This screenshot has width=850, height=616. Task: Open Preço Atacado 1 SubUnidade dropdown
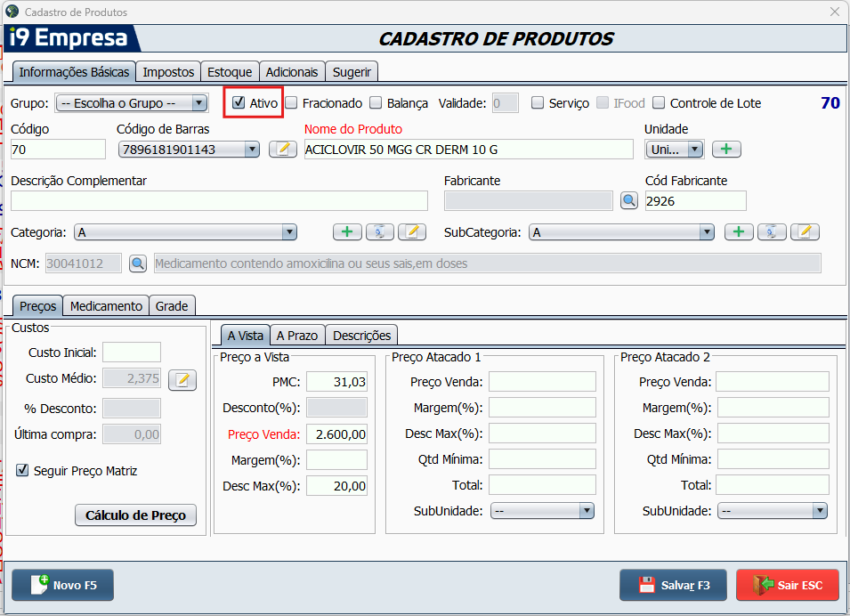(586, 511)
